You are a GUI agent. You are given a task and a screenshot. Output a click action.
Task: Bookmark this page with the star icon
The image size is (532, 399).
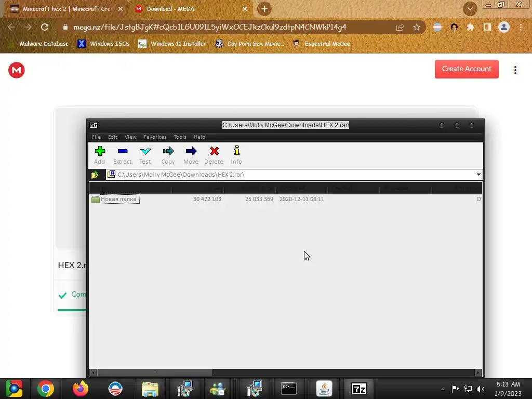[417, 27]
